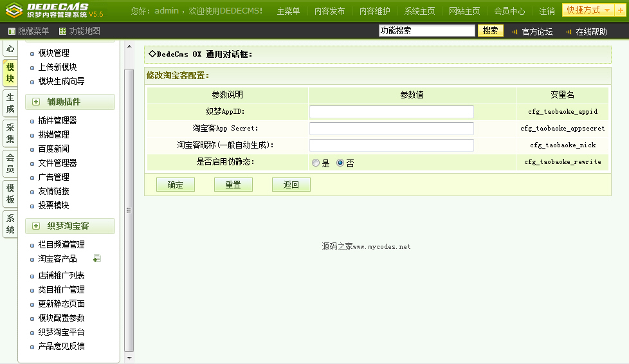Open 店铺推广列表 in sidebar

click(61, 276)
